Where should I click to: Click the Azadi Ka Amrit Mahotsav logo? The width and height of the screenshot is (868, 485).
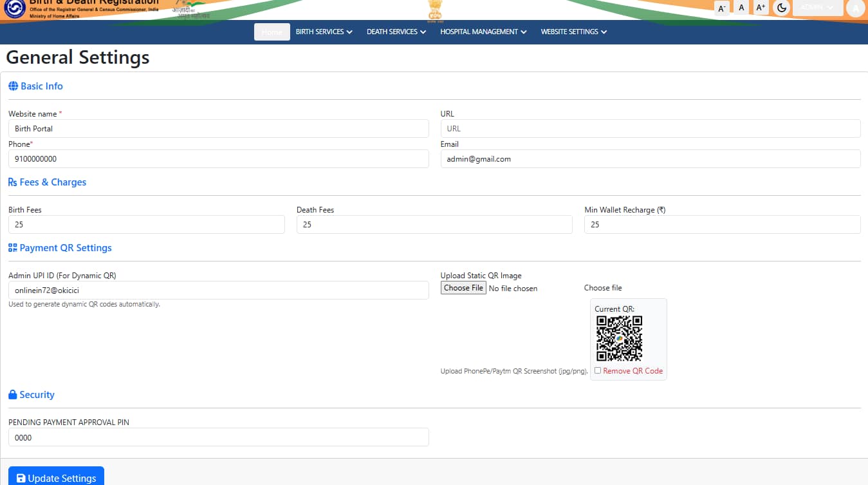click(190, 10)
